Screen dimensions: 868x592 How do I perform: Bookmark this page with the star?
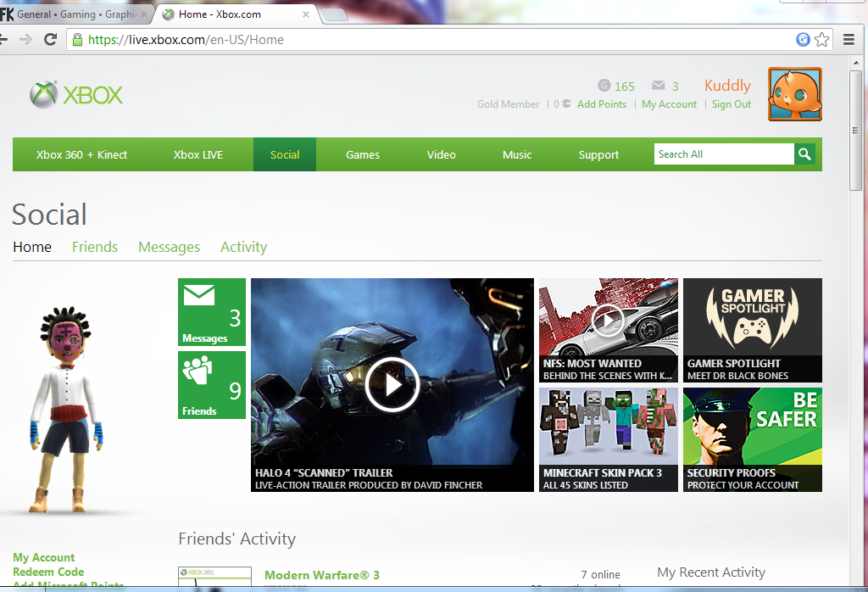822,39
